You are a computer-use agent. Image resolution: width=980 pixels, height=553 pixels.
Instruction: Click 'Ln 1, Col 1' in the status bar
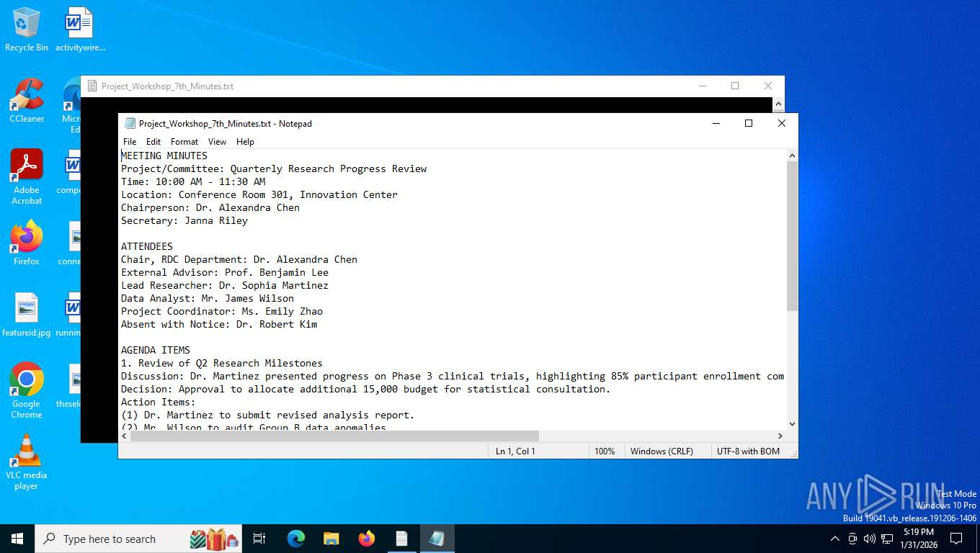515,451
